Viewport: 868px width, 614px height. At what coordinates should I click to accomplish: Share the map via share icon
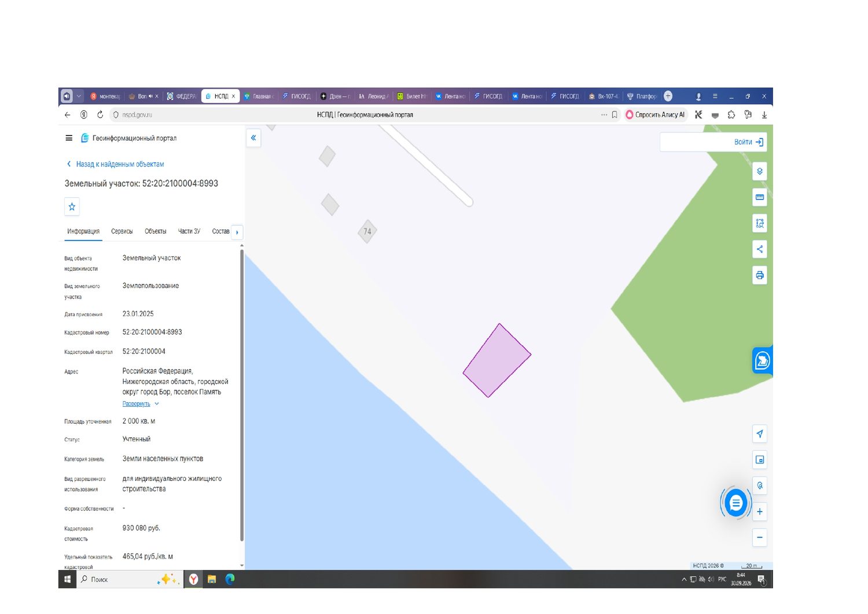tap(760, 249)
